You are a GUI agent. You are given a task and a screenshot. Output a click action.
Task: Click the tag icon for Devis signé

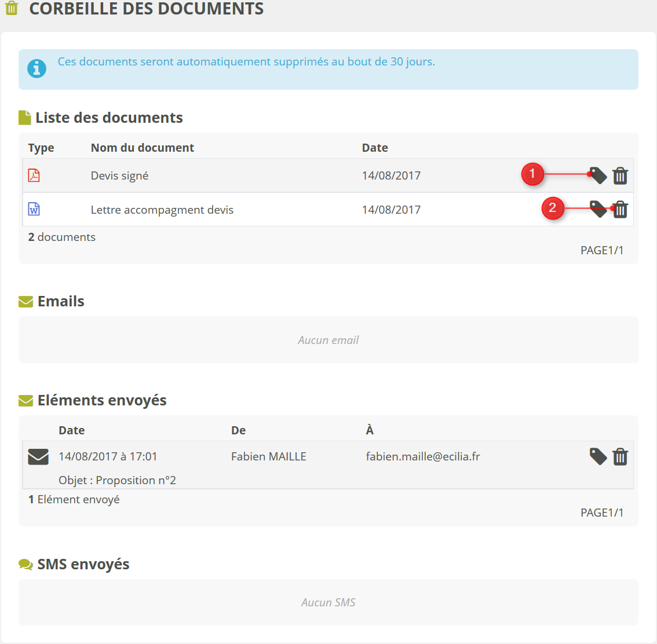pyautogui.click(x=598, y=175)
